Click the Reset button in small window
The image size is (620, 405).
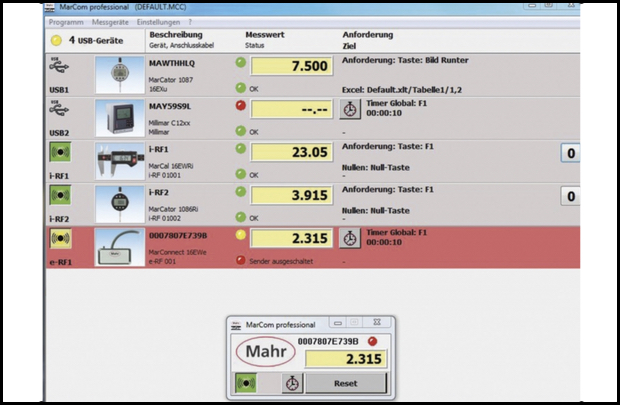pos(346,383)
